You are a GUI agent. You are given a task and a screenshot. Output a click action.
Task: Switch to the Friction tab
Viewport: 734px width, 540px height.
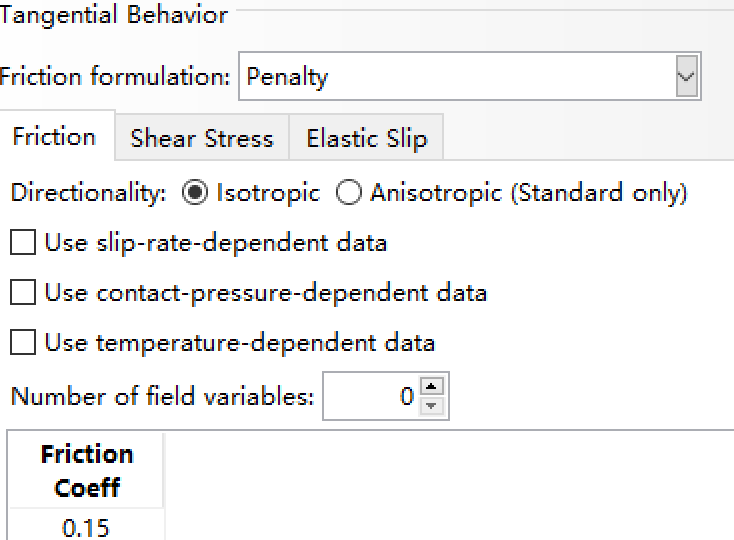(54, 137)
